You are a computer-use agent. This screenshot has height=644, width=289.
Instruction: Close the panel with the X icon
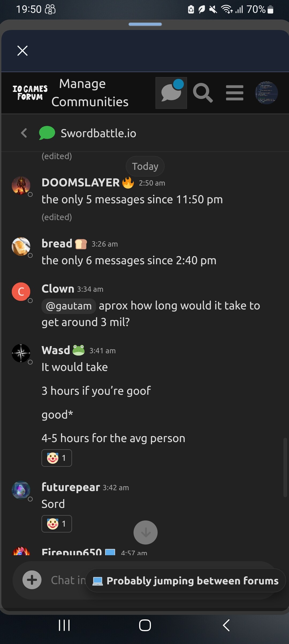click(22, 51)
